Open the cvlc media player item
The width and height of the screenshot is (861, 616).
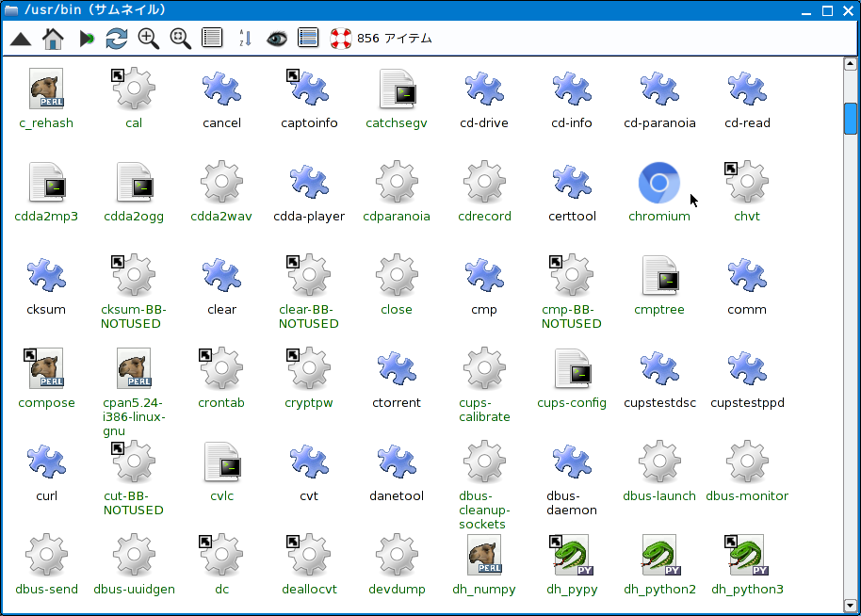point(221,462)
